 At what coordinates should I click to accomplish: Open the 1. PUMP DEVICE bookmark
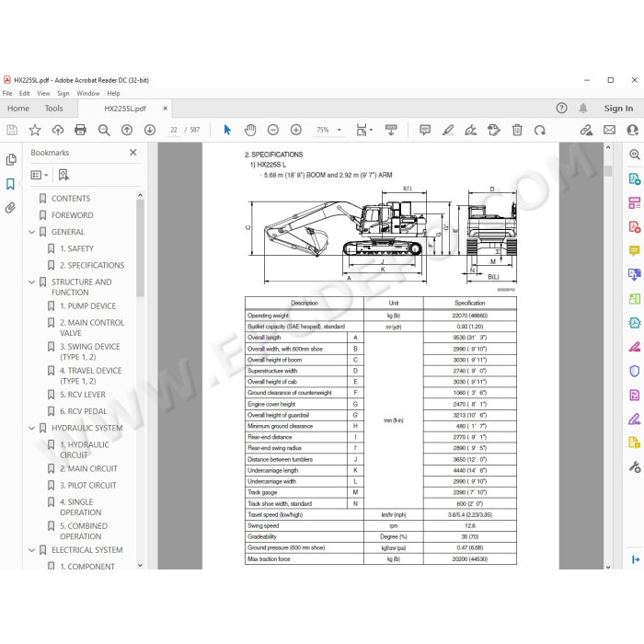point(88,306)
